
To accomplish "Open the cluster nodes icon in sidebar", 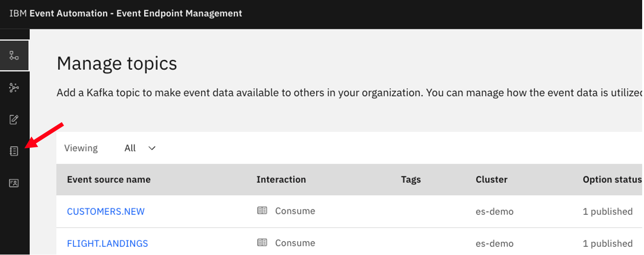I will coord(14,88).
